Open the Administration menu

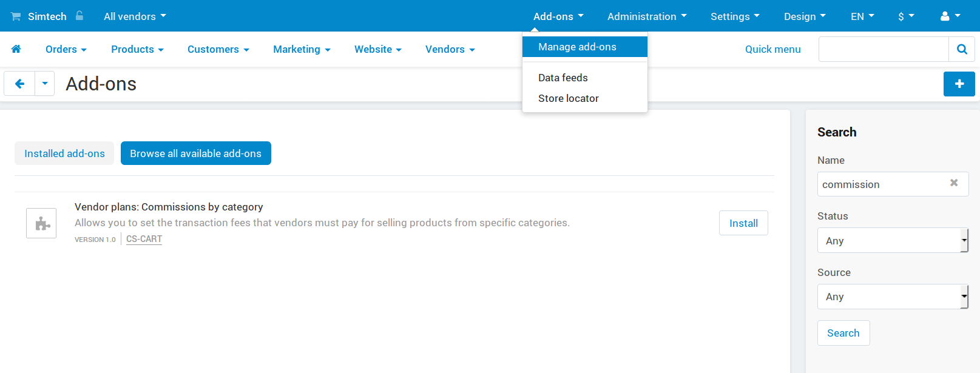pos(647,16)
